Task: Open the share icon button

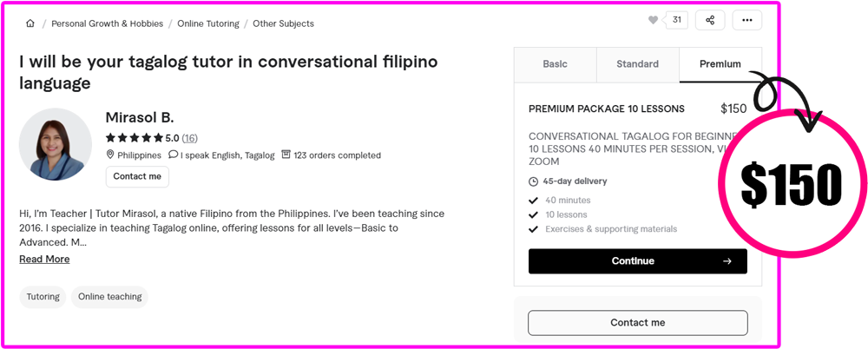Action: (x=710, y=21)
